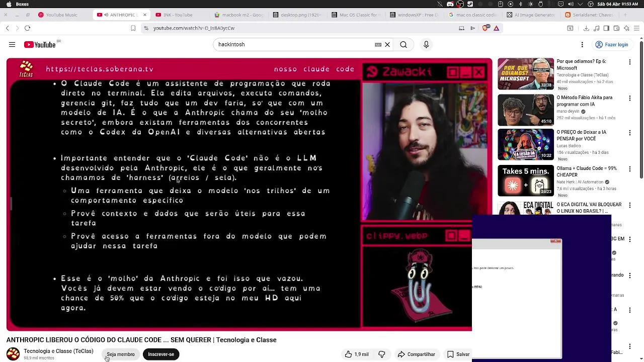Viewport: 644px width, 362px height.
Task: Open the volume speaker icon in top bar
Action: tap(571, 4)
